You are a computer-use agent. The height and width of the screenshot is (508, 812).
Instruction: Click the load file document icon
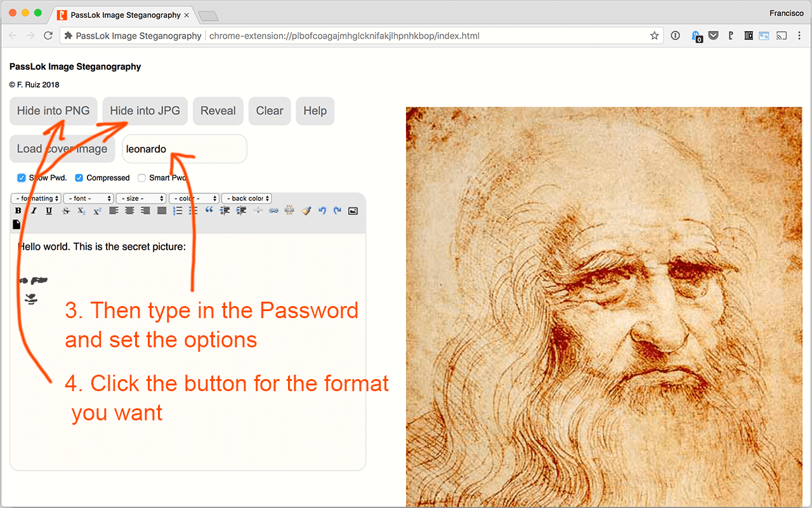coord(16,224)
